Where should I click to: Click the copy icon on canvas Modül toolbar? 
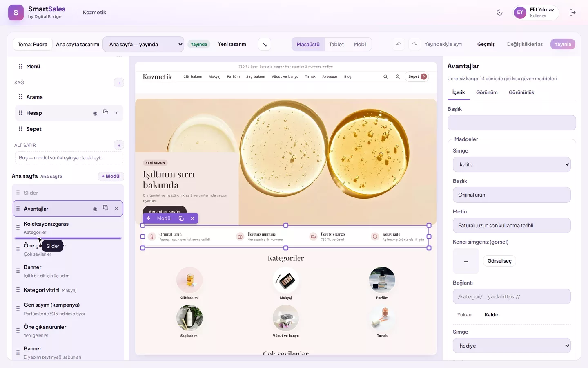tap(181, 218)
